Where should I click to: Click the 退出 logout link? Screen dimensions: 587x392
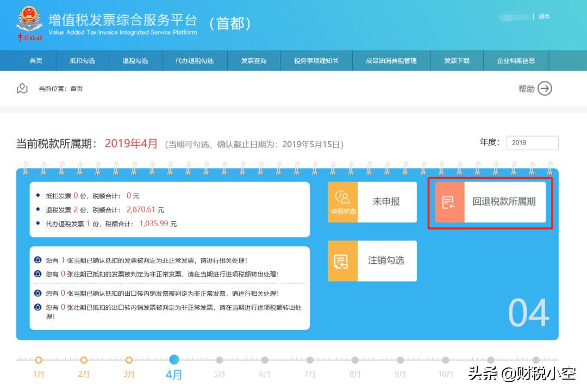pyautogui.click(x=544, y=16)
